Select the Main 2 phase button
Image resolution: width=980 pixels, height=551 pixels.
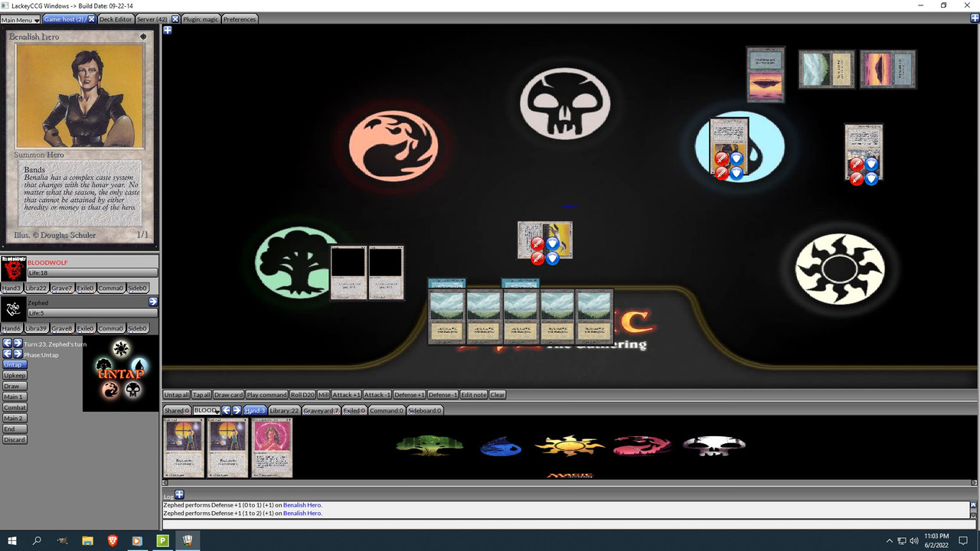[x=14, y=419]
